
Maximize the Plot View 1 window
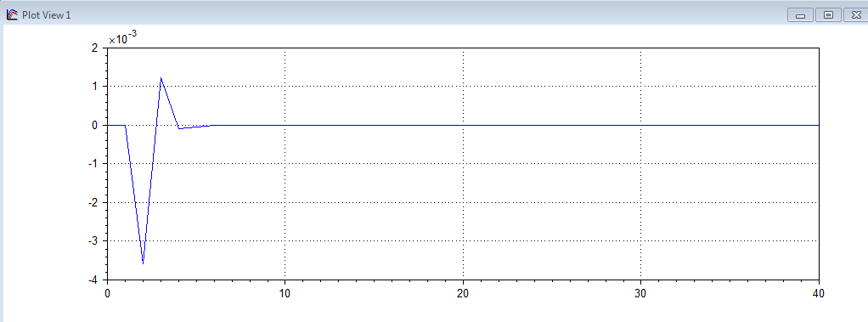(x=828, y=15)
